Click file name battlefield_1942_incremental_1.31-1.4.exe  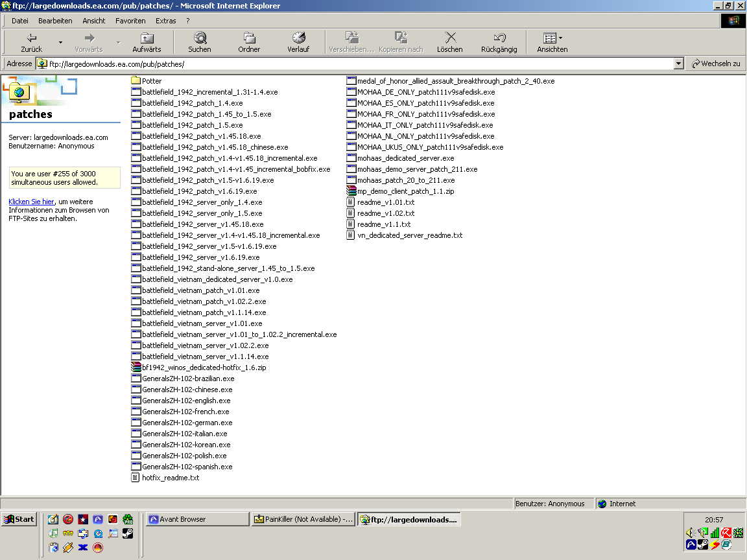click(x=209, y=92)
